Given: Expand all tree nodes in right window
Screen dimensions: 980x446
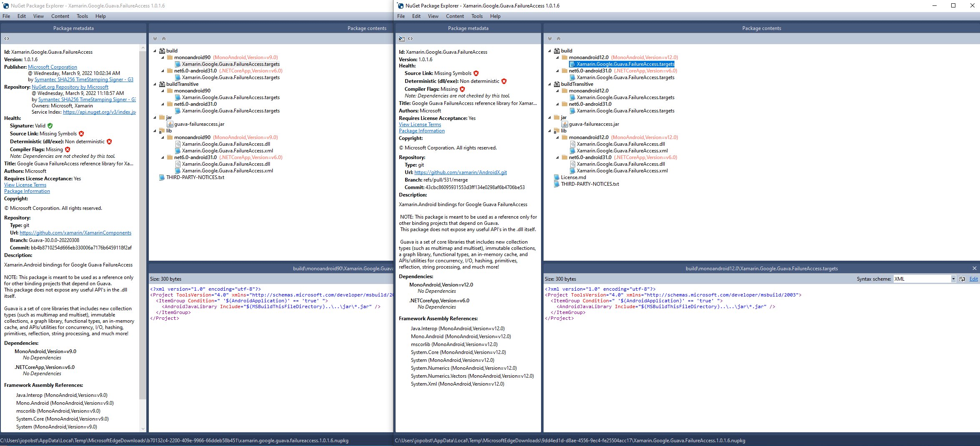Looking at the screenshot, I should tap(550, 39).
